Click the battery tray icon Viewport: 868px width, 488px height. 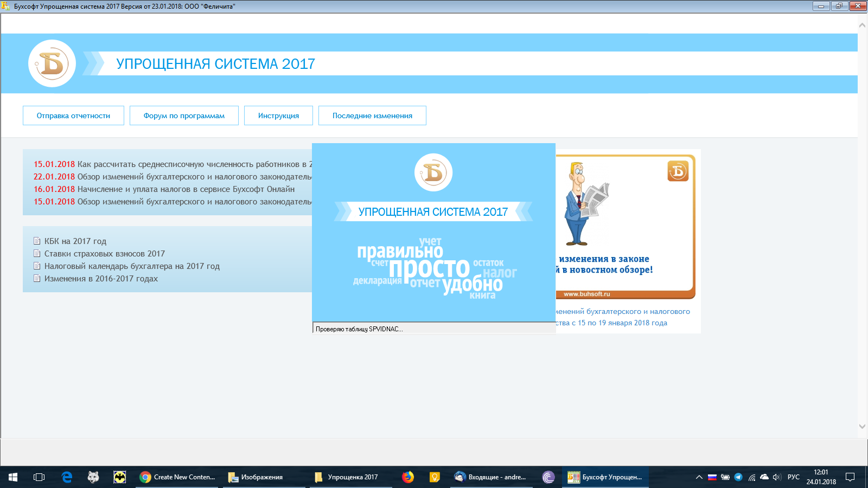coord(725,477)
